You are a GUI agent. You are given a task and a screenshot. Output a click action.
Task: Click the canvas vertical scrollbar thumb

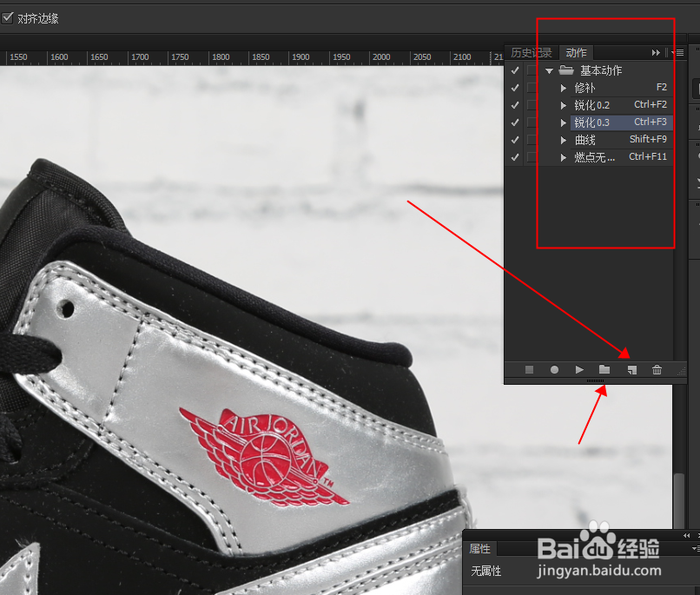[x=679, y=500]
